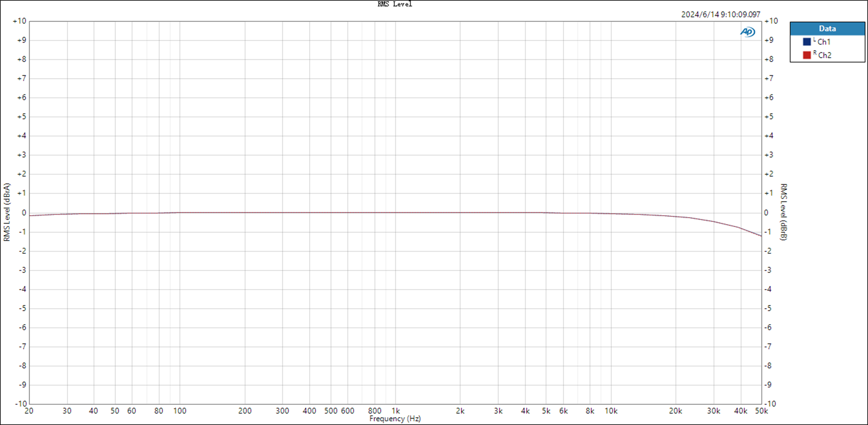Screen dimensions: 868x425
Task: Click the 20 Hz axis tick label
Action: pyautogui.click(x=28, y=411)
